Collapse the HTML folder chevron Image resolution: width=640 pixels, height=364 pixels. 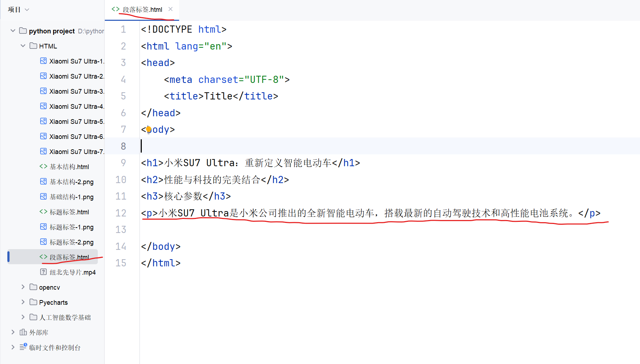point(23,46)
